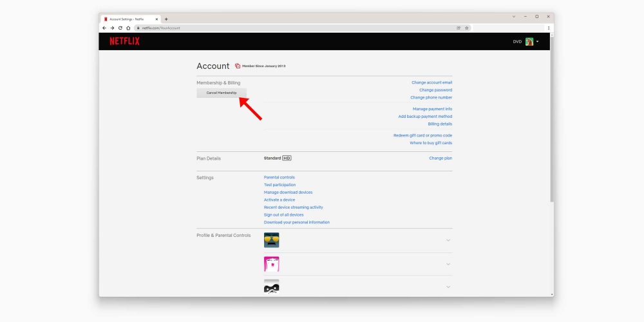Viewport: 644px width, 322px height.
Task: Click the Netflix logo in header
Action: point(124,41)
